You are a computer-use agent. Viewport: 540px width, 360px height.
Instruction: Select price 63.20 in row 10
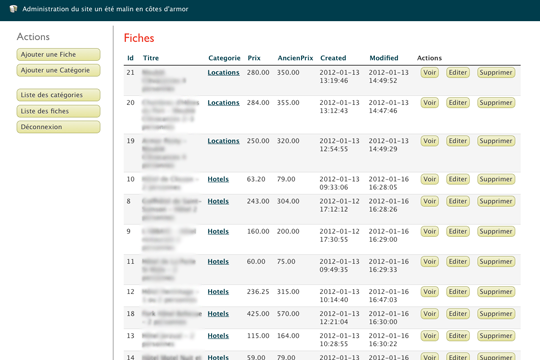point(256,179)
